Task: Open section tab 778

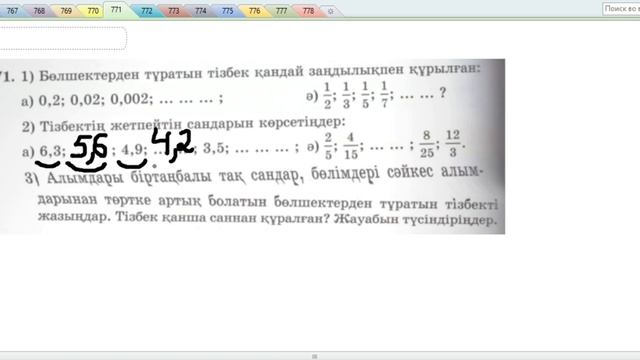Action: (308, 11)
